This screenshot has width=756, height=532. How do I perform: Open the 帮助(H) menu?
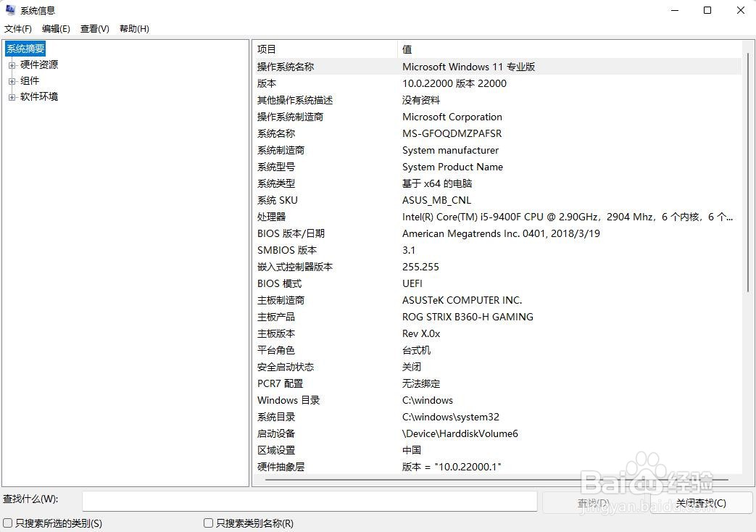[134, 29]
